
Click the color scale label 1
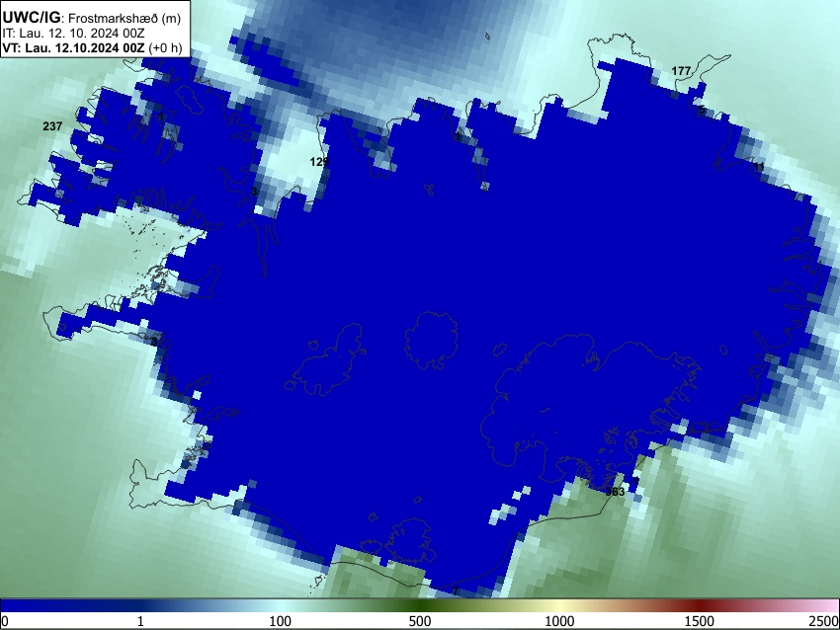140,621
